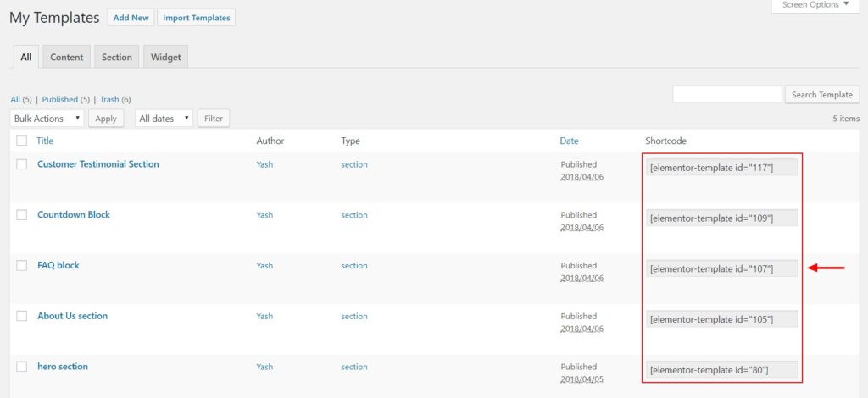The width and height of the screenshot is (868, 398).
Task: Click the "5 items" count text
Action: click(x=846, y=119)
